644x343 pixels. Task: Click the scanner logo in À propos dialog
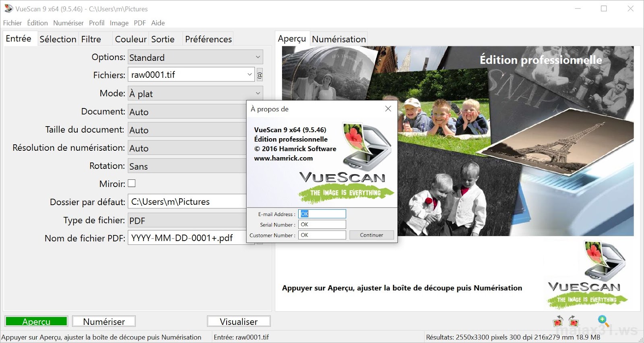pyautogui.click(x=367, y=146)
